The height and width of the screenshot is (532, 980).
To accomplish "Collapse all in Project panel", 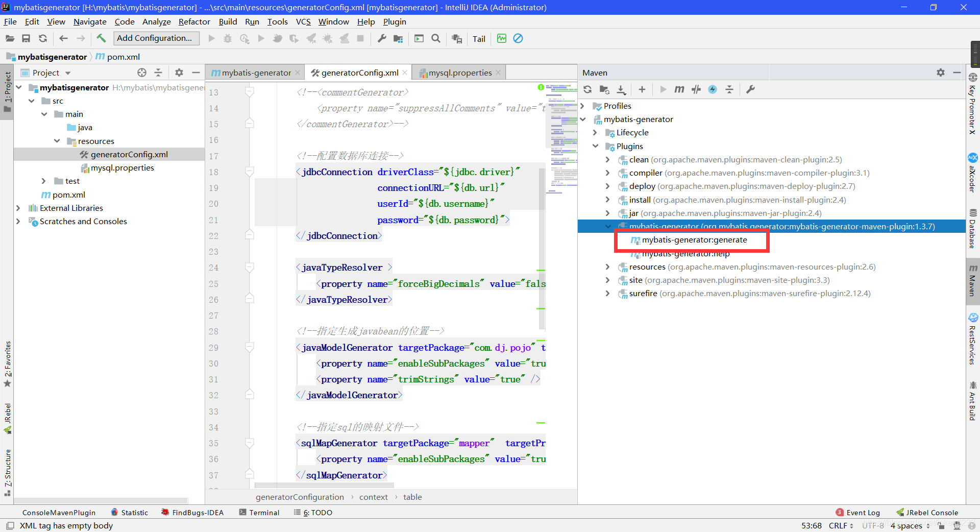I will (x=158, y=72).
